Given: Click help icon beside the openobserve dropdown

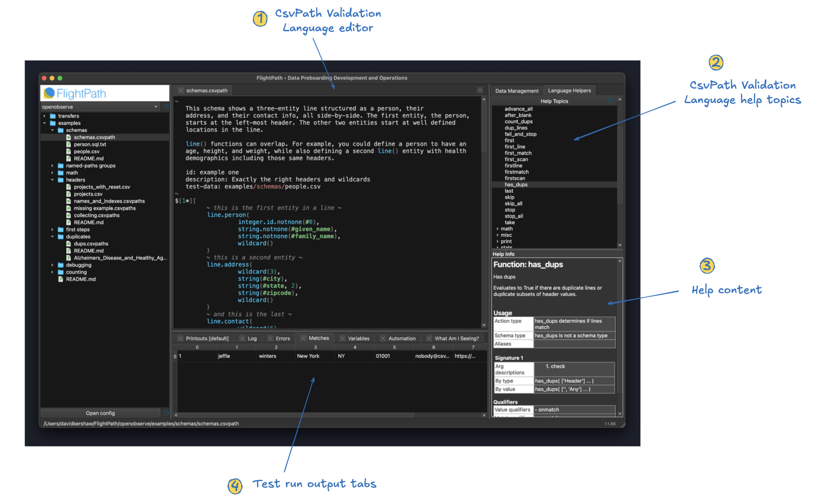Looking at the screenshot, I should pos(166,107).
